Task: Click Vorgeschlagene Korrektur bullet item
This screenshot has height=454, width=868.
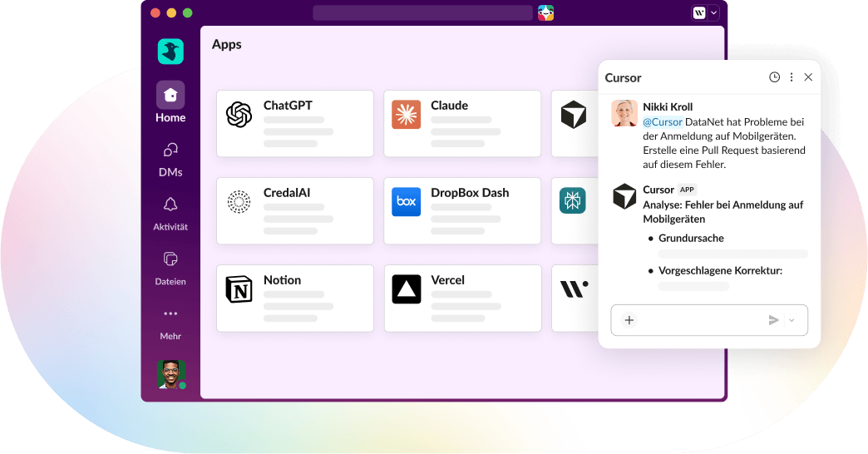Action: (x=720, y=271)
